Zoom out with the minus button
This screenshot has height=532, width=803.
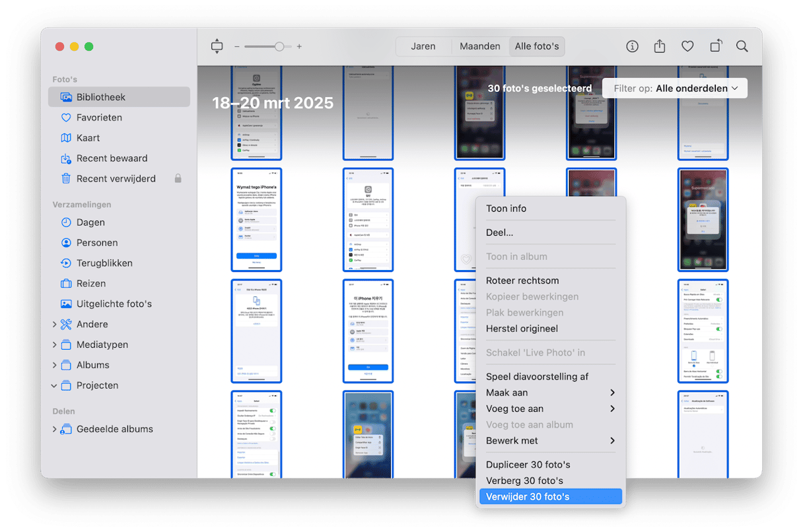pyautogui.click(x=237, y=47)
